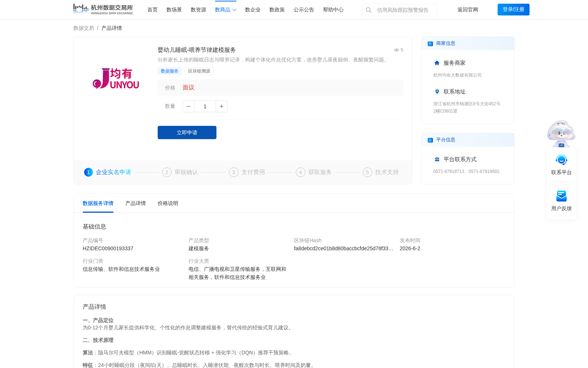588x368 pixels.
Task: Click step 1 企业实名申请
Action: click(108, 172)
